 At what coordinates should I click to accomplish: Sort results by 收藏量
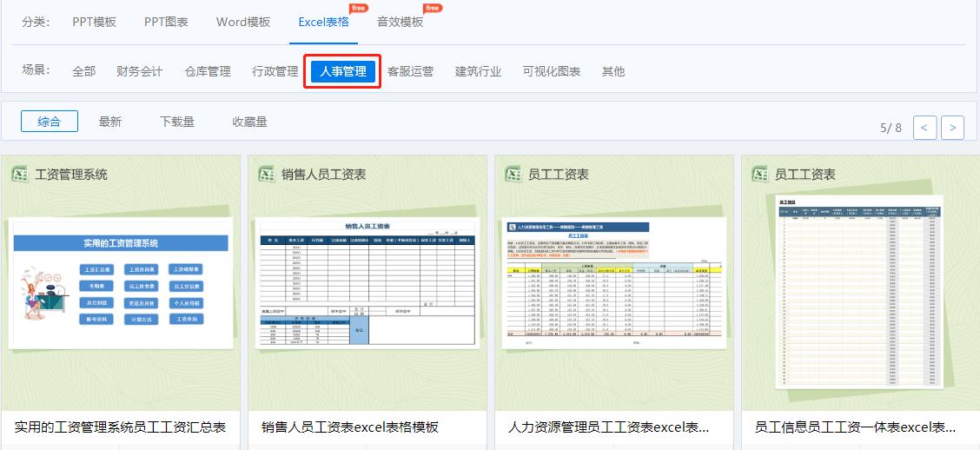(x=250, y=122)
